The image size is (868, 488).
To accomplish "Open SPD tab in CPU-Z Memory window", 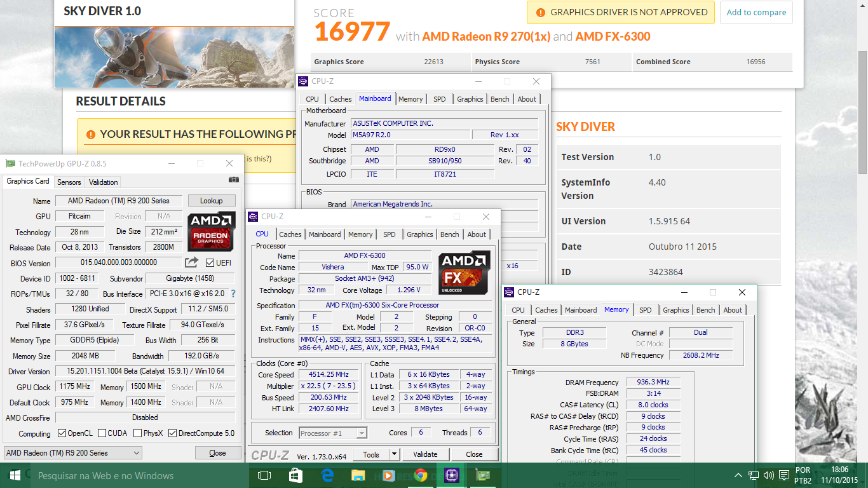I will [x=646, y=310].
